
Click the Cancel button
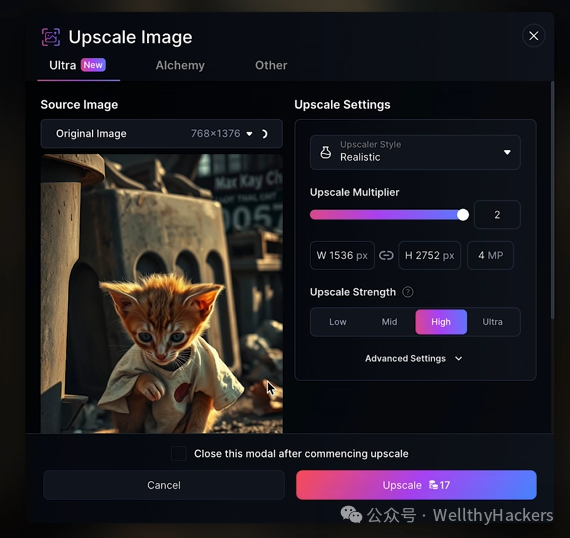[164, 485]
